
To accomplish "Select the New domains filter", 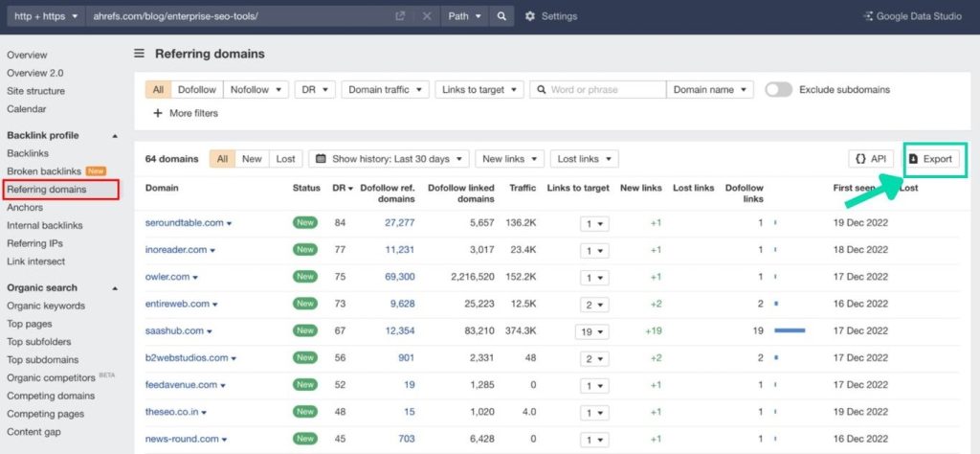I will (252, 159).
